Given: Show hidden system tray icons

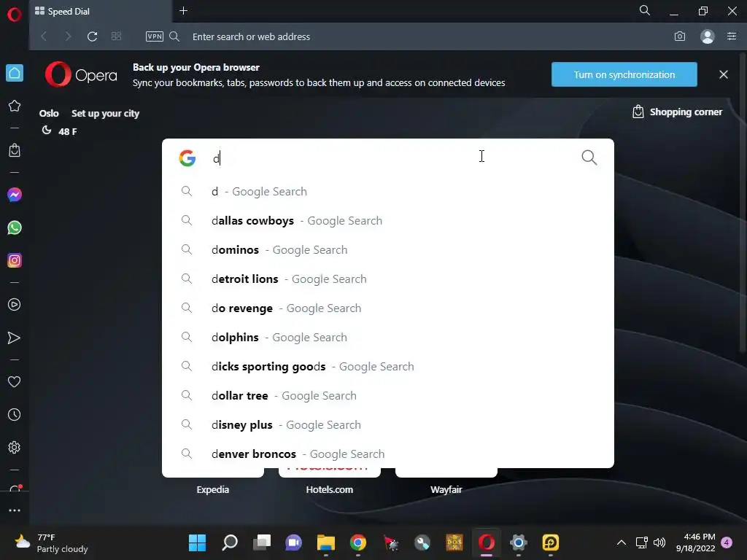Looking at the screenshot, I should pyautogui.click(x=622, y=542).
